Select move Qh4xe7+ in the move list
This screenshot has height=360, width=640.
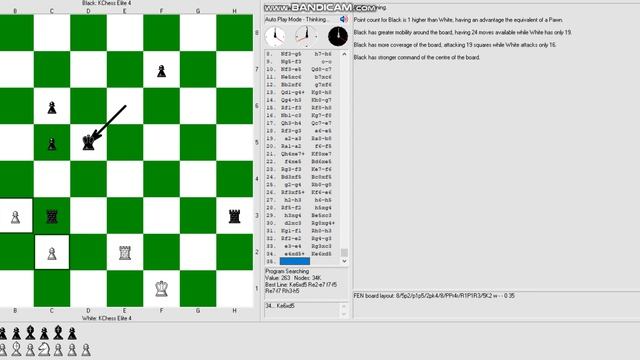click(292, 154)
